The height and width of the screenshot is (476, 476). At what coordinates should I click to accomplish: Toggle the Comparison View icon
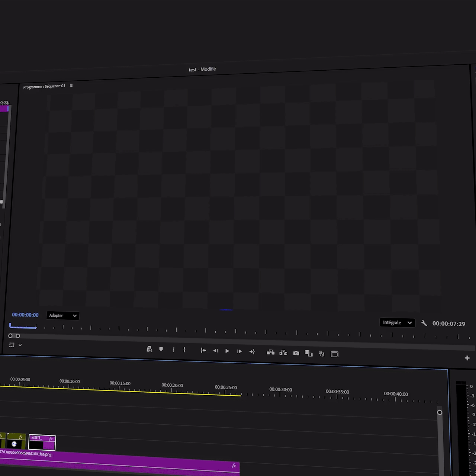pos(309,354)
